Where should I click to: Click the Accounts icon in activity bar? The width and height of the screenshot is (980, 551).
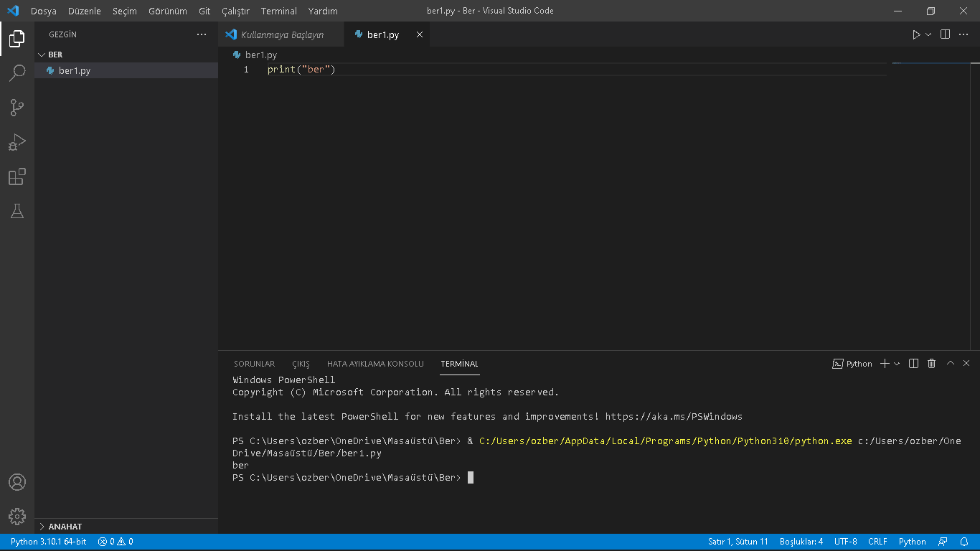click(x=17, y=482)
